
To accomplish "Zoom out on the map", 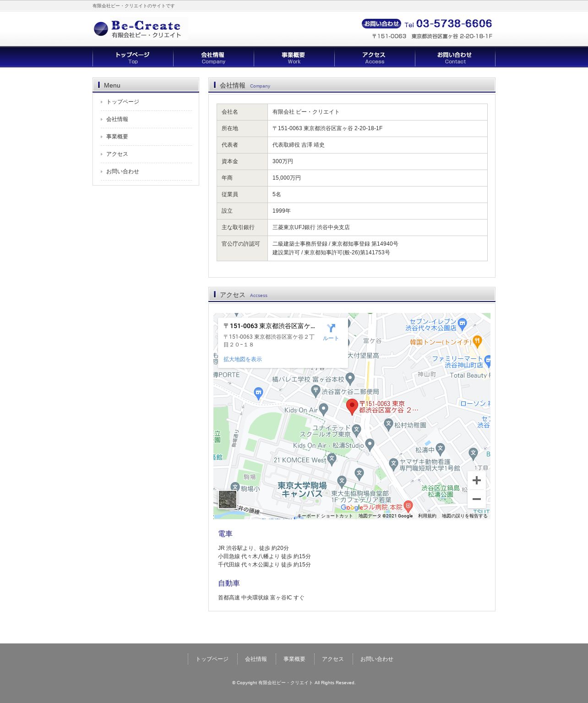I will pos(477,499).
